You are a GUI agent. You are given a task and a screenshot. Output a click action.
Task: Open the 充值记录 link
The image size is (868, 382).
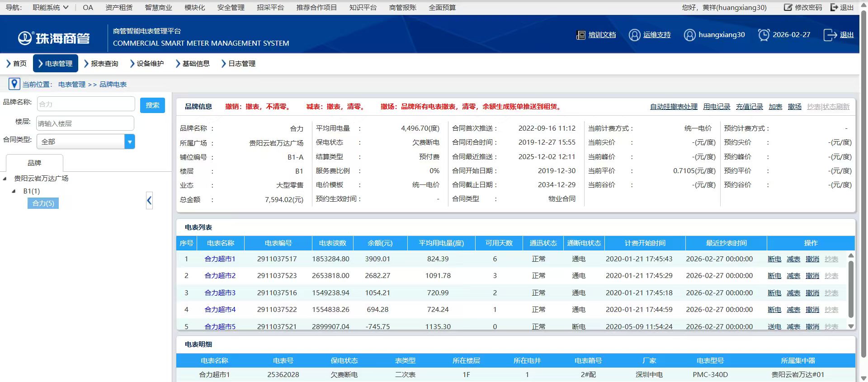point(749,107)
